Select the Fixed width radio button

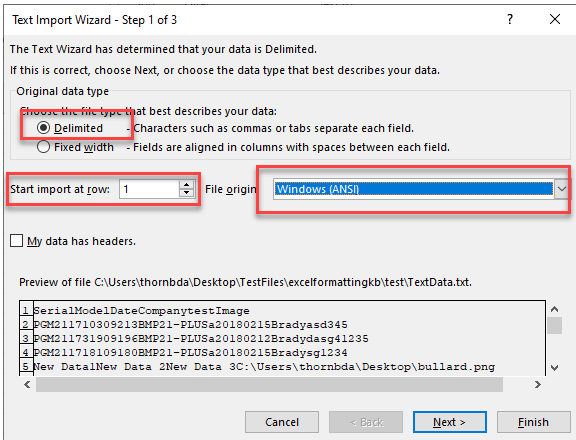point(43,147)
